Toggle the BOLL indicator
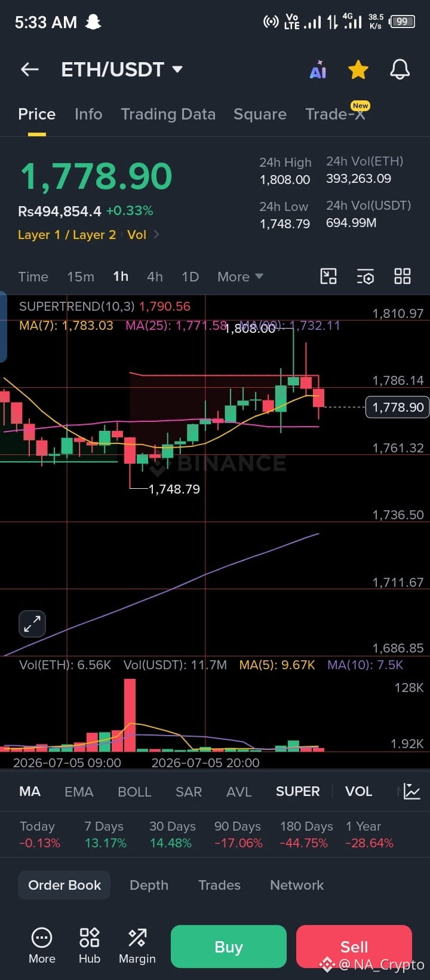Image resolution: width=430 pixels, height=980 pixels. [134, 792]
